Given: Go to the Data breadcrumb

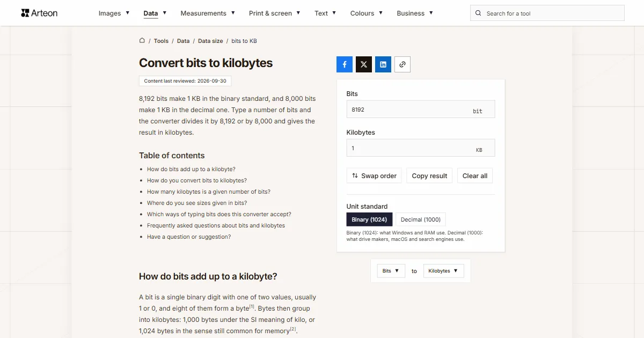Looking at the screenshot, I should [183, 41].
